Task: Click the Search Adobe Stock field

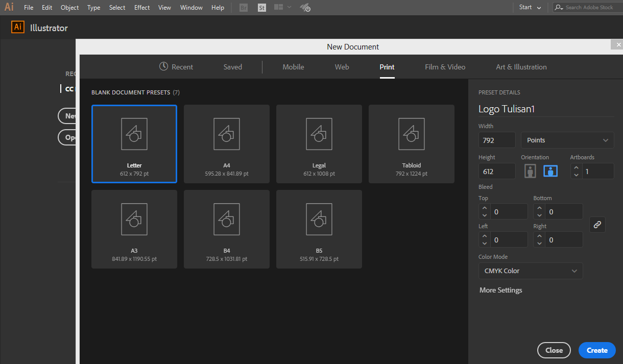Action: click(x=587, y=7)
